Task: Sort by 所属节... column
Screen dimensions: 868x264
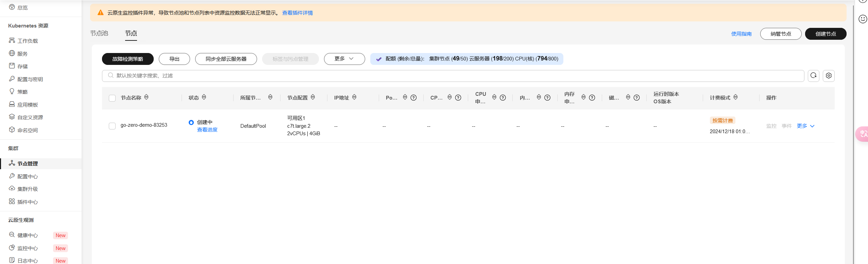Action: click(270, 97)
